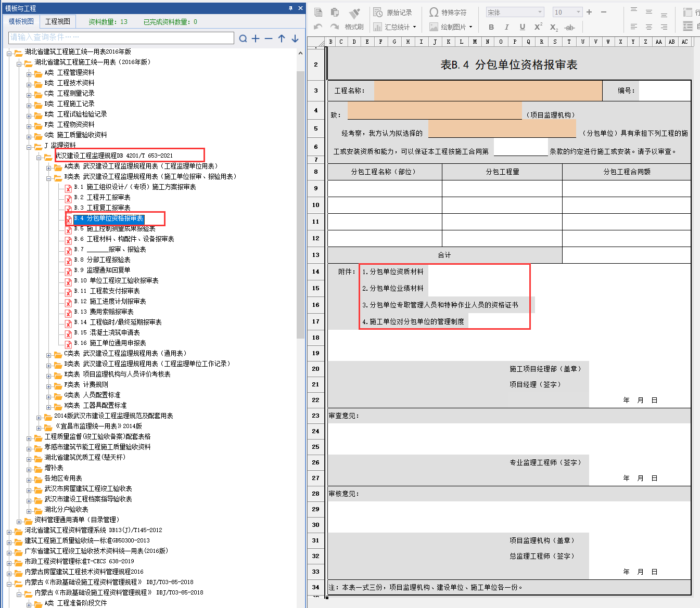
Task: Click the 汇总统计 summary statistics icon
Action: [377, 27]
